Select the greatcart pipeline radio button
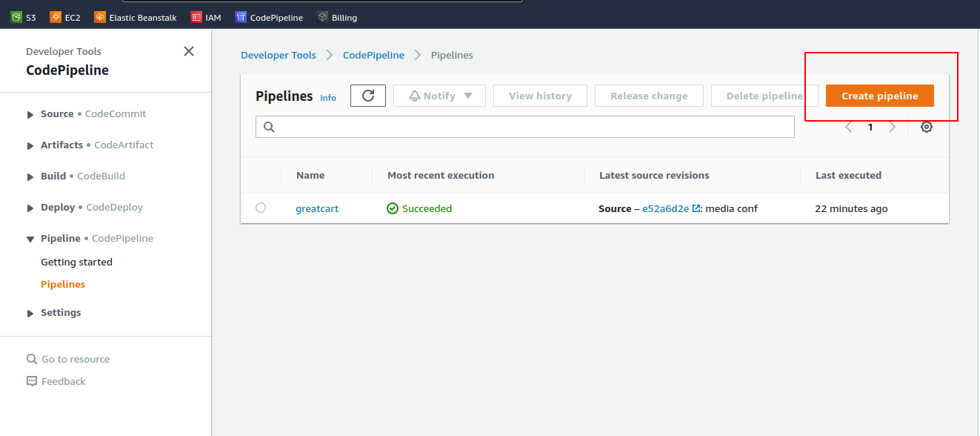Screen dimensions: 980x436 pos(261,208)
